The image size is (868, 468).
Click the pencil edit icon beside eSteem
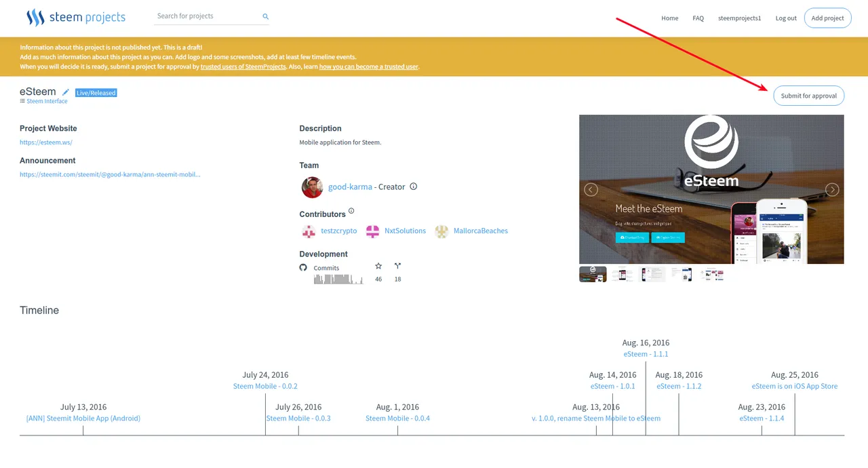coord(66,92)
